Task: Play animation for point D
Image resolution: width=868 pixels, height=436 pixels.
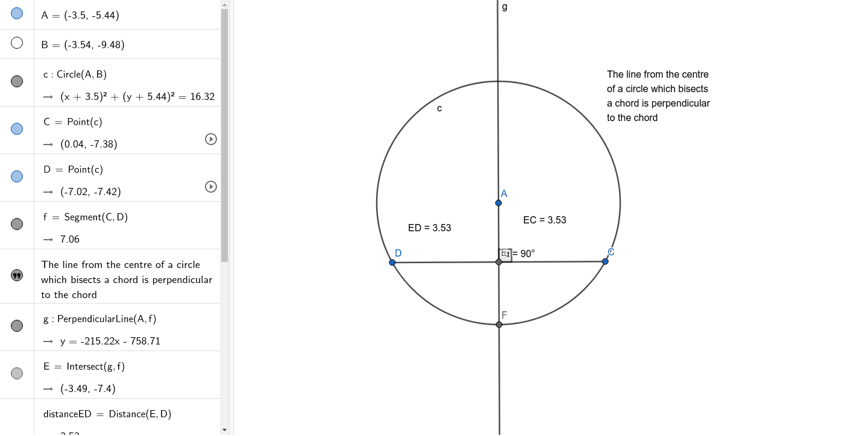Action: point(211,187)
